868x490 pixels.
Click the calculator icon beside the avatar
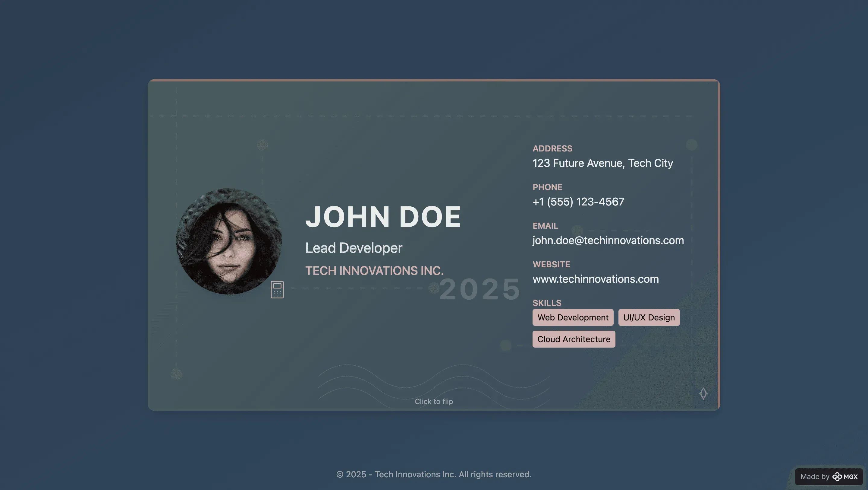(277, 289)
